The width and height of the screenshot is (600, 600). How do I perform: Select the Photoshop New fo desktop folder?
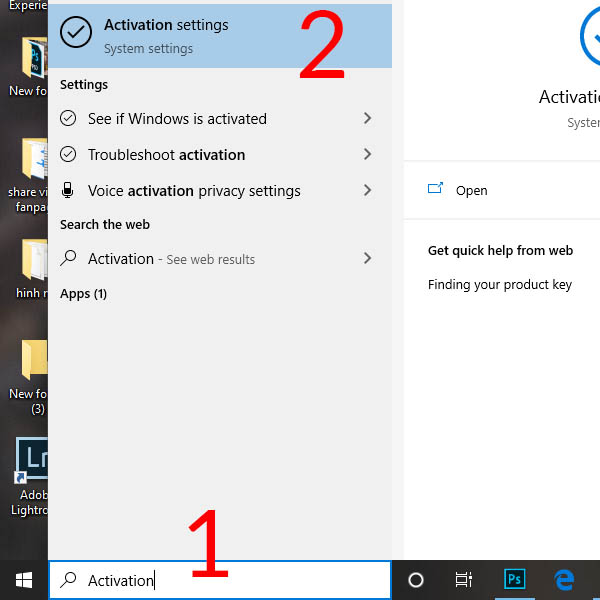click(29, 67)
